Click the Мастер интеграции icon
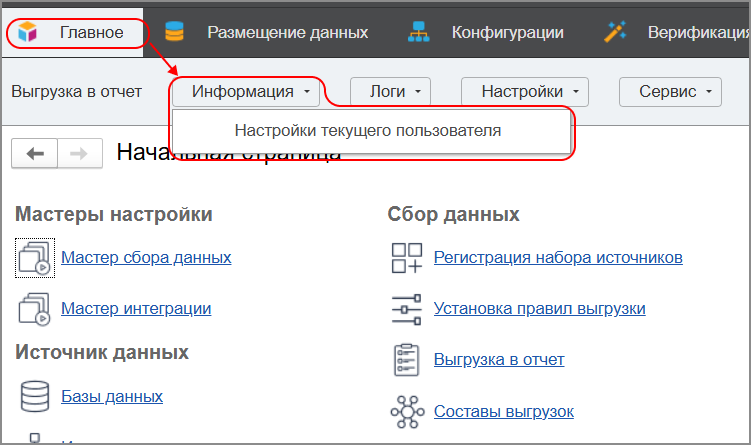751x445 pixels. click(x=33, y=309)
